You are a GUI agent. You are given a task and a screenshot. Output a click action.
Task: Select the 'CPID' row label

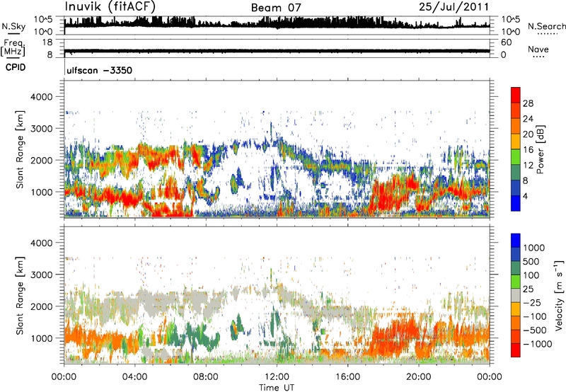(x=16, y=67)
